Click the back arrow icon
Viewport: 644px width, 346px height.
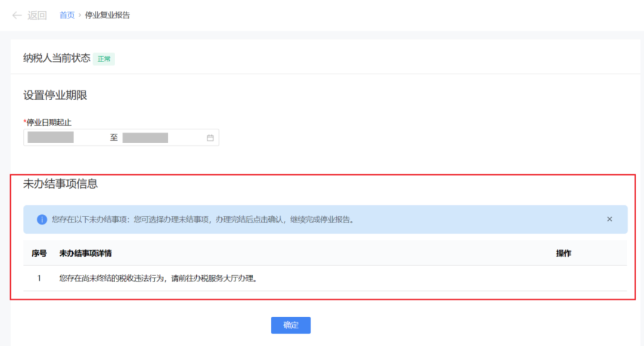(17, 16)
